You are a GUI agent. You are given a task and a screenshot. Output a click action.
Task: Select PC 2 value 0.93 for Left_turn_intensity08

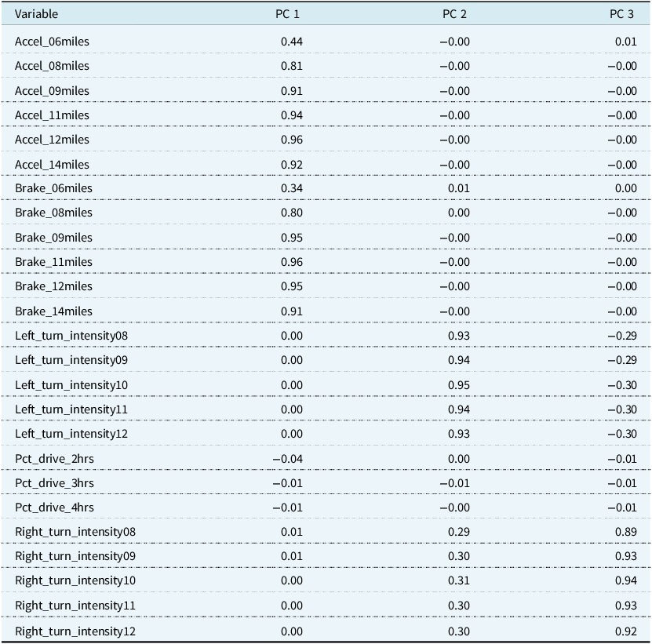(459, 336)
